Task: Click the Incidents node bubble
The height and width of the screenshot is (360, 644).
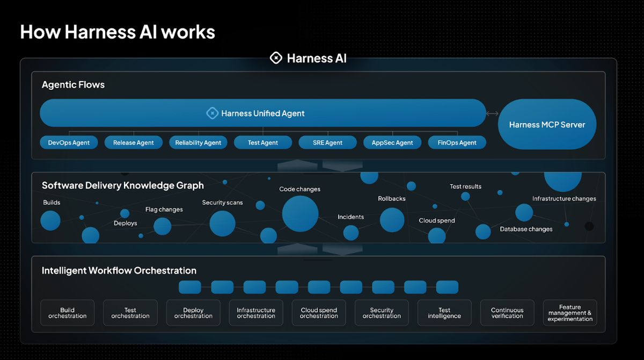Action: click(x=350, y=233)
